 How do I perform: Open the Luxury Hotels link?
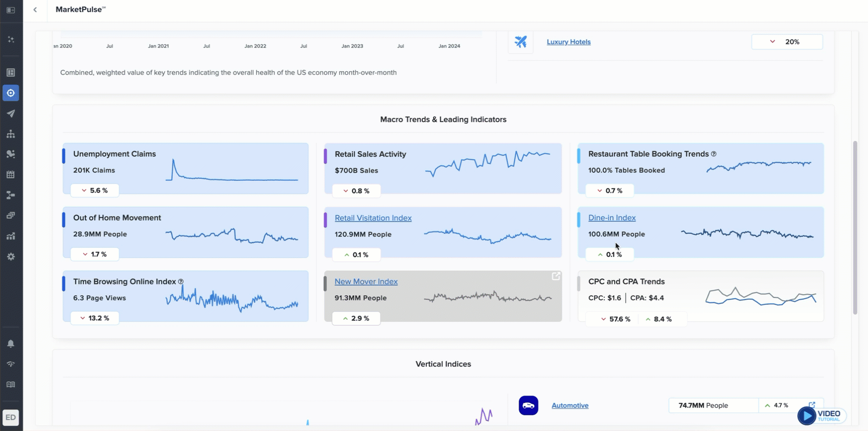click(568, 42)
